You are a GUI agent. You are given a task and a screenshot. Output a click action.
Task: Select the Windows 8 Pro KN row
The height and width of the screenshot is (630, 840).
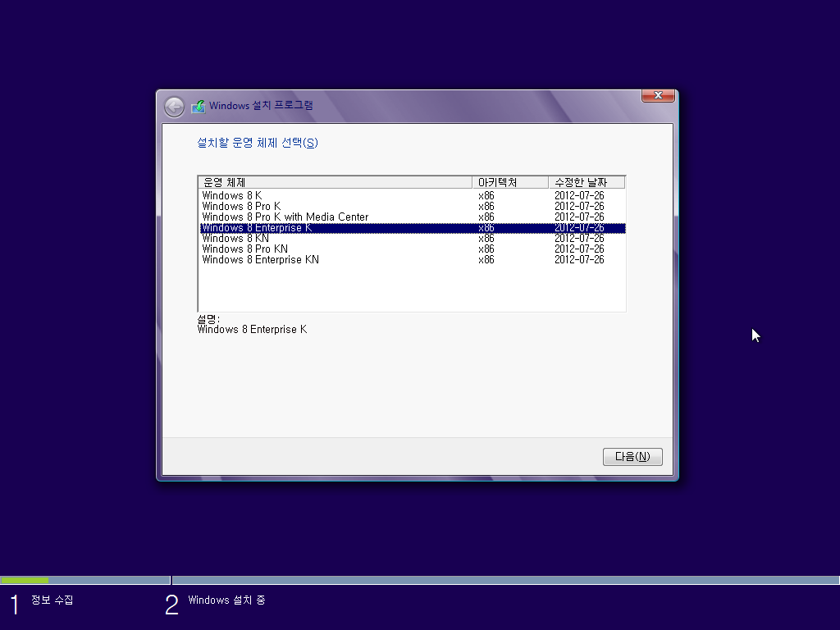click(x=412, y=249)
